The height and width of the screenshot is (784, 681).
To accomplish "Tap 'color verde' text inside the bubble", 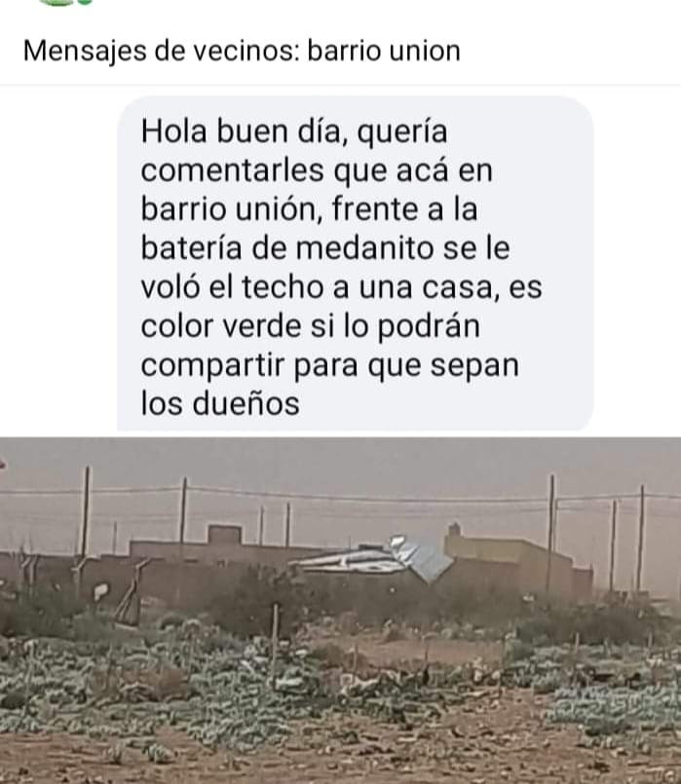I will coord(221,325).
